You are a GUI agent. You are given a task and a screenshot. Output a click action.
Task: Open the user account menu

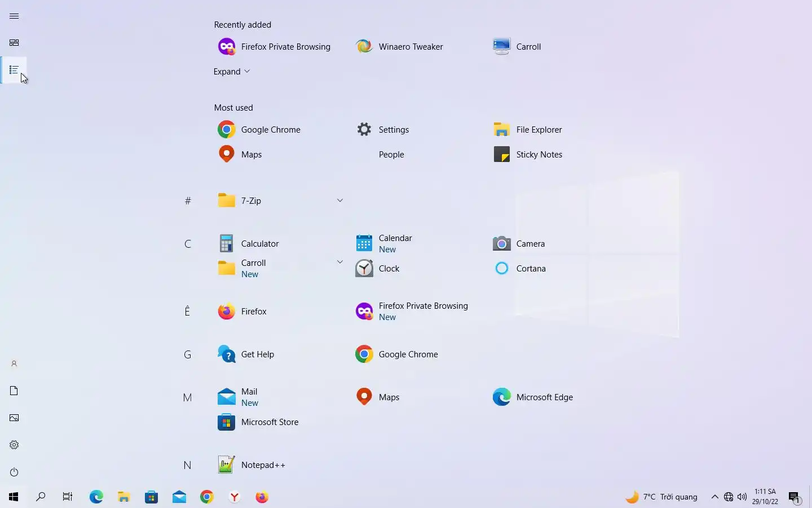[14, 364]
